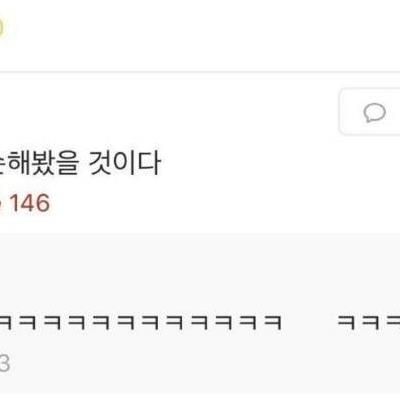The height and width of the screenshot is (400, 400).
Task: Click the long ㅋㅋㅋ reply text
Action: click(x=141, y=322)
